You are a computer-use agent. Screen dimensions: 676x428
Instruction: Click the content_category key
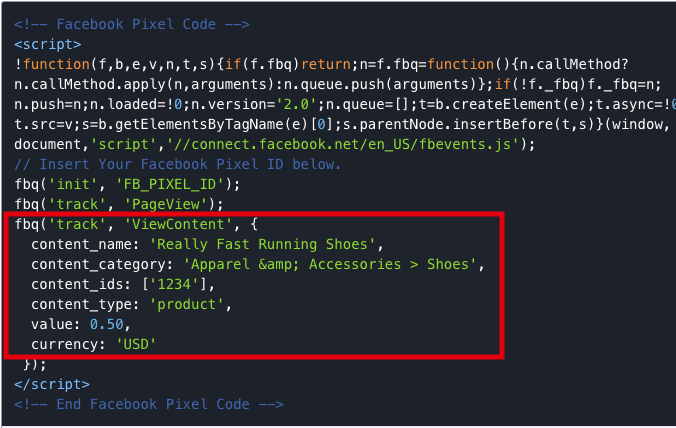[98, 264]
